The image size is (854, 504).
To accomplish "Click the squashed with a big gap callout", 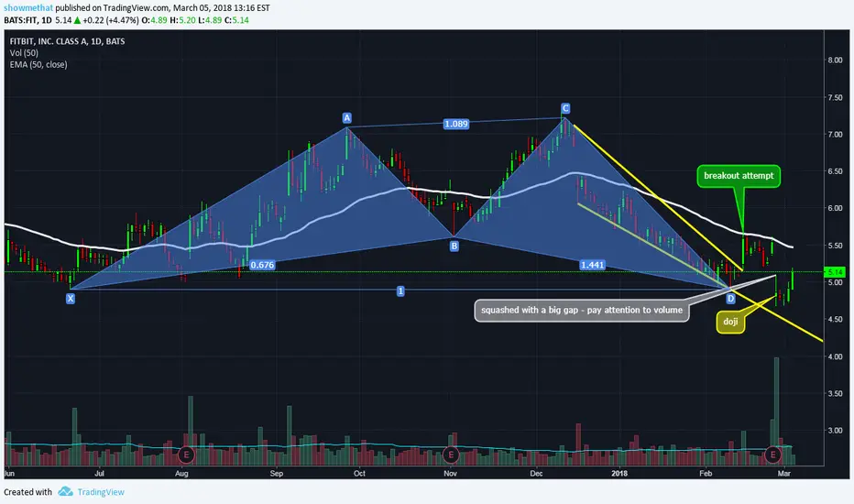I will coord(582,310).
